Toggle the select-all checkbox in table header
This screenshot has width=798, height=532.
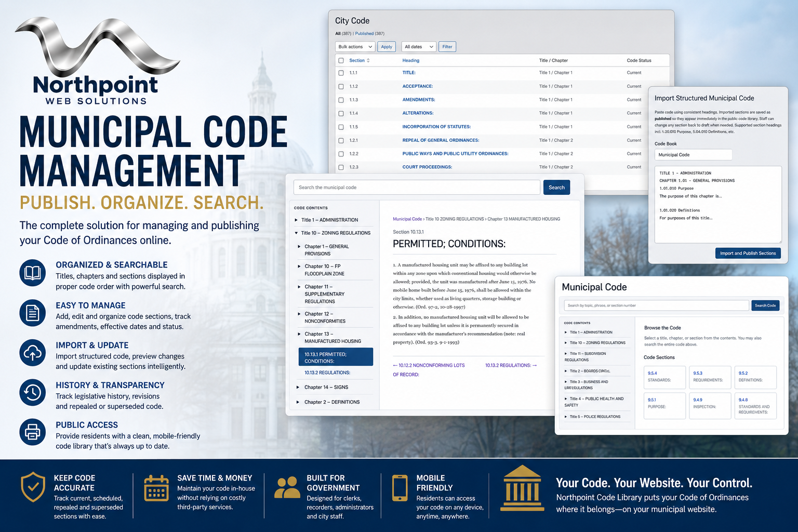341,61
